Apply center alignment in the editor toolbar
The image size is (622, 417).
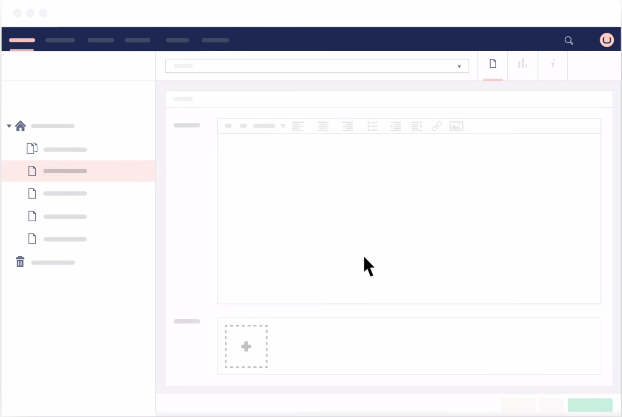pos(323,126)
